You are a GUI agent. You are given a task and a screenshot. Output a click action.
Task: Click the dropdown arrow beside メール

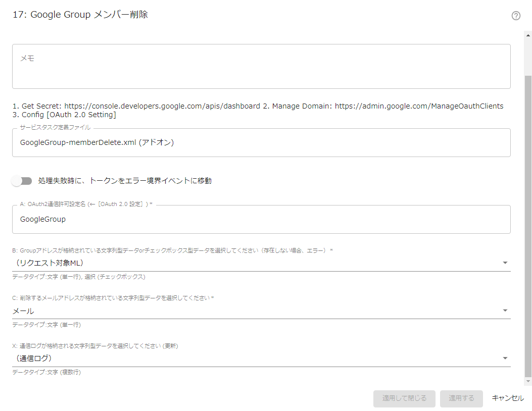click(x=505, y=310)
